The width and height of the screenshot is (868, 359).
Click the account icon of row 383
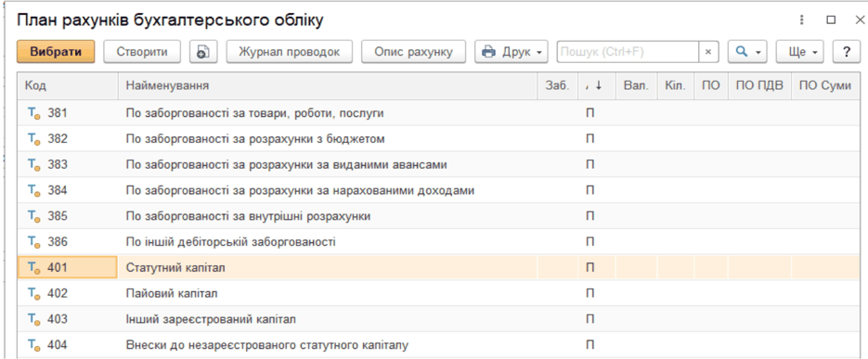33,165
